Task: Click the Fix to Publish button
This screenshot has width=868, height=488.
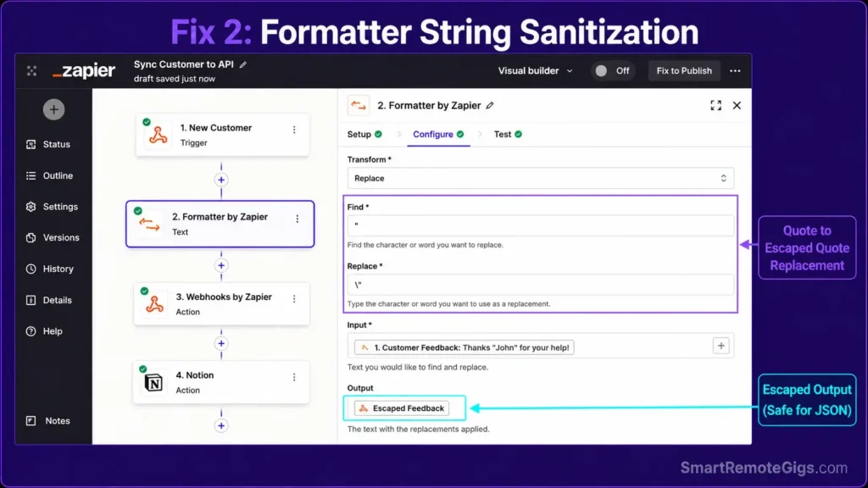Action: pyautogui.click(x=684, y=71)
